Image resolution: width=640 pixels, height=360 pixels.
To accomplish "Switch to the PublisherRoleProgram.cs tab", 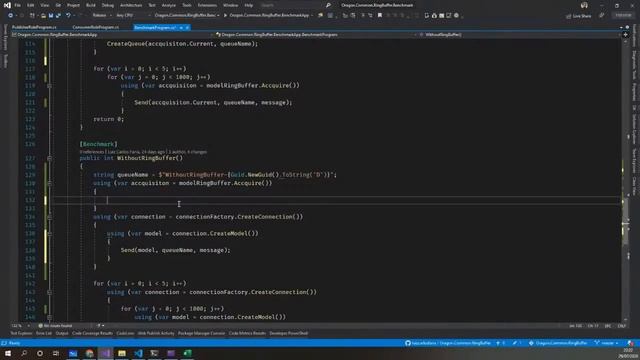I will pyautogui.click(x=34, y=27).
